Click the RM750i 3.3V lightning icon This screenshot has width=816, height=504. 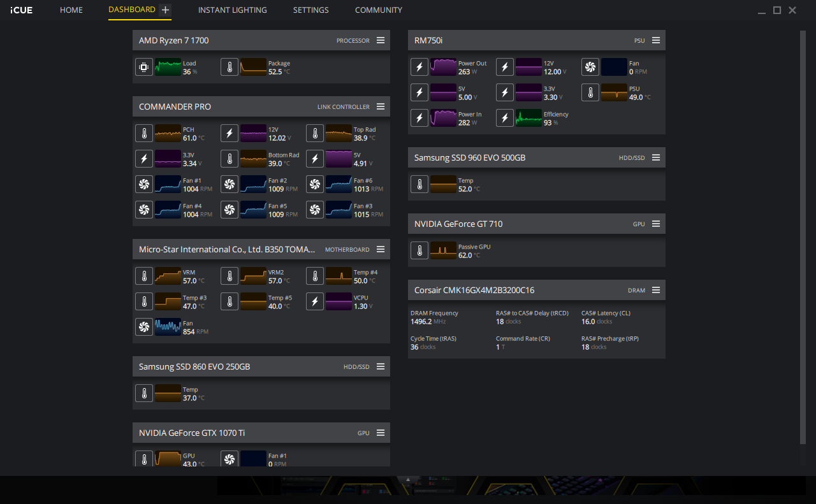(x=505, y=92)
